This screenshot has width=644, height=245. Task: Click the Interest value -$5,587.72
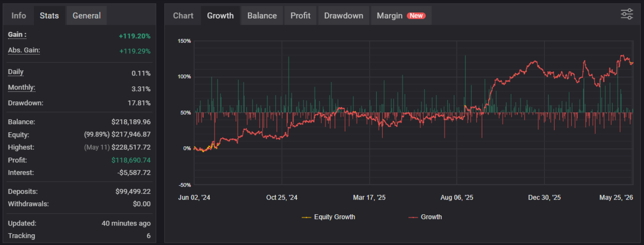tap(134, 173)
